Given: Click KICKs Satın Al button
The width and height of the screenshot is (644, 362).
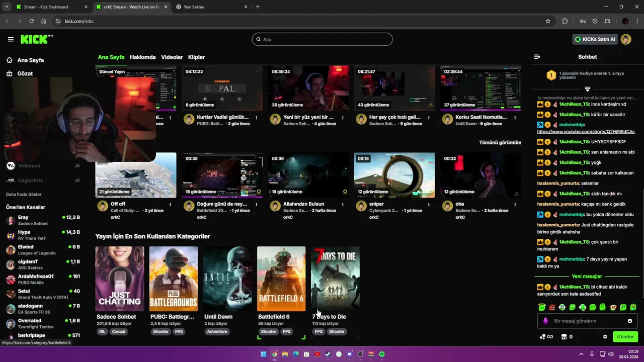Looking at the screenshot, I should (595, 39).
